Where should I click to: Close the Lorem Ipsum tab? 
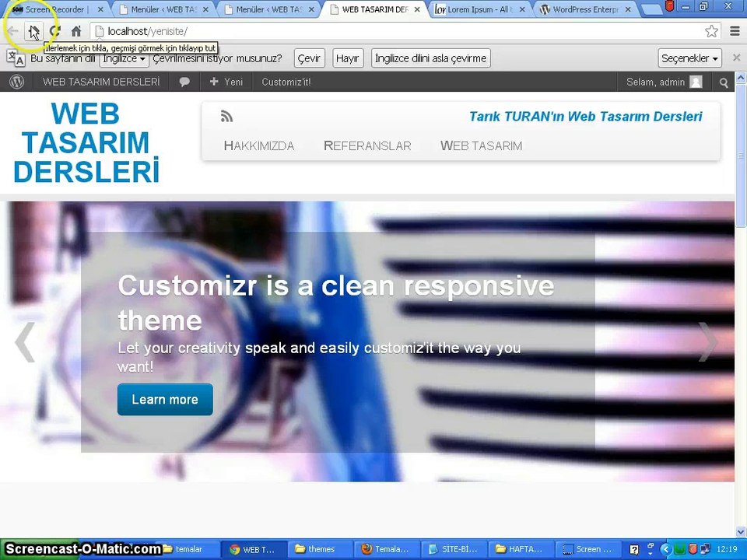point(522,9)
